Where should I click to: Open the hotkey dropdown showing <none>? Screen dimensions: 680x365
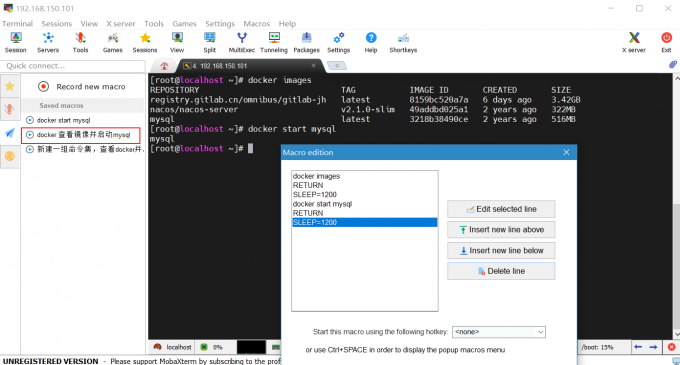tap(499, 332)
